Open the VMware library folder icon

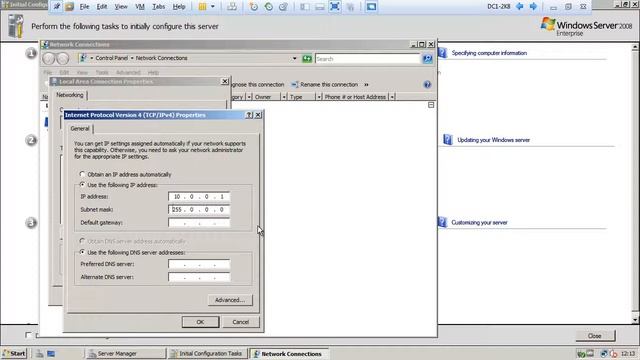point(69,7)
